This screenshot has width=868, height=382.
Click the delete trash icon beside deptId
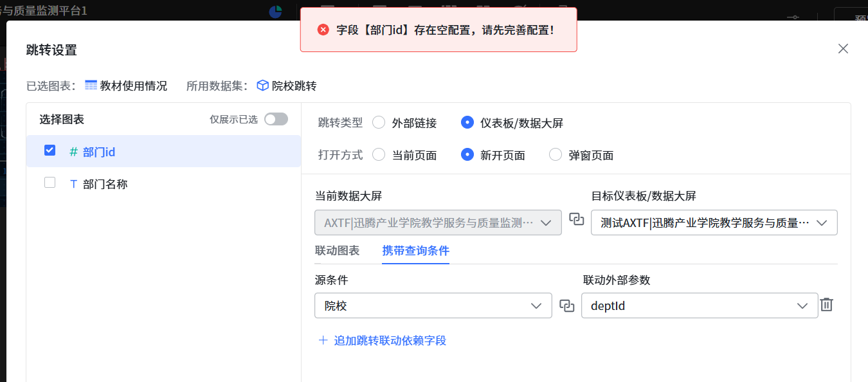click(827, 305)
